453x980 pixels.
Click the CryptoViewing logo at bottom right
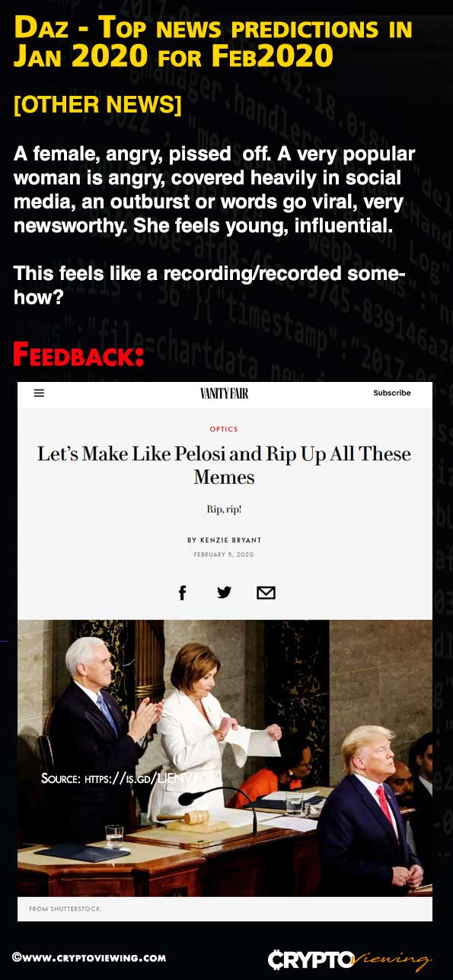click(349, 959)
